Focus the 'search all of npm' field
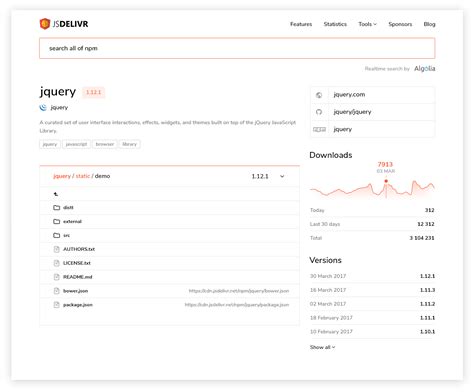Image resolution: width=474 pixels, height=392 pixels. (237, 48)
